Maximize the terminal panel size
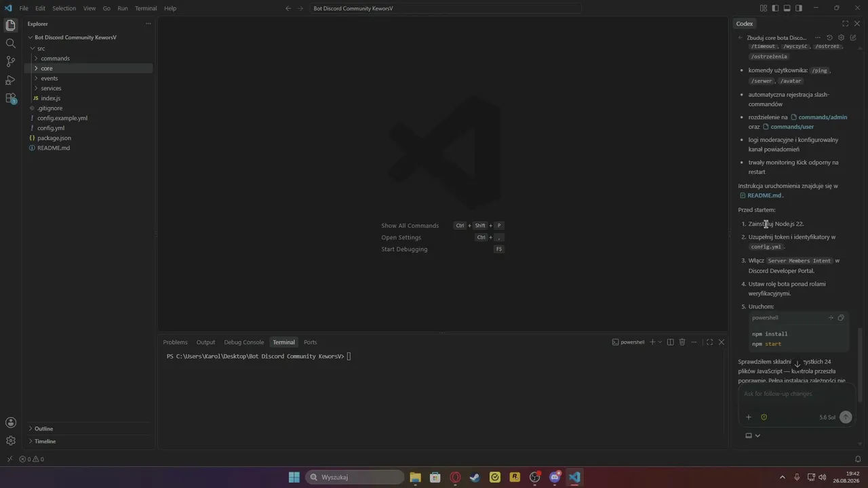Viewport: 868px width, 488px height. (x=709, y=342)
